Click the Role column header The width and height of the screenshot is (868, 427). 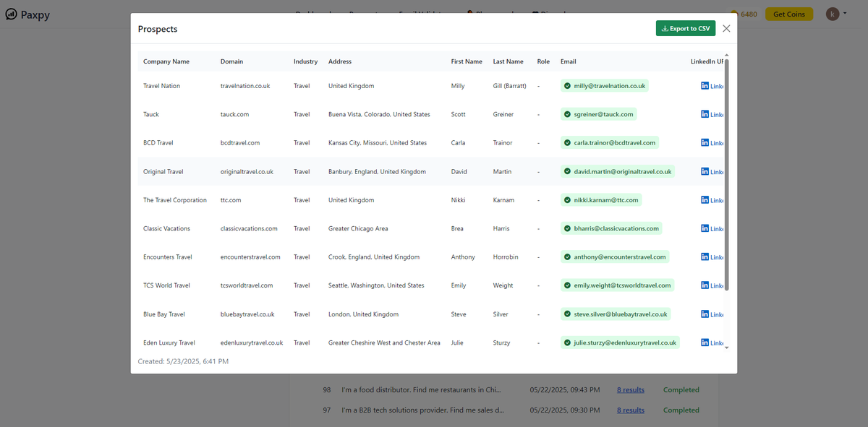(543, 61)
